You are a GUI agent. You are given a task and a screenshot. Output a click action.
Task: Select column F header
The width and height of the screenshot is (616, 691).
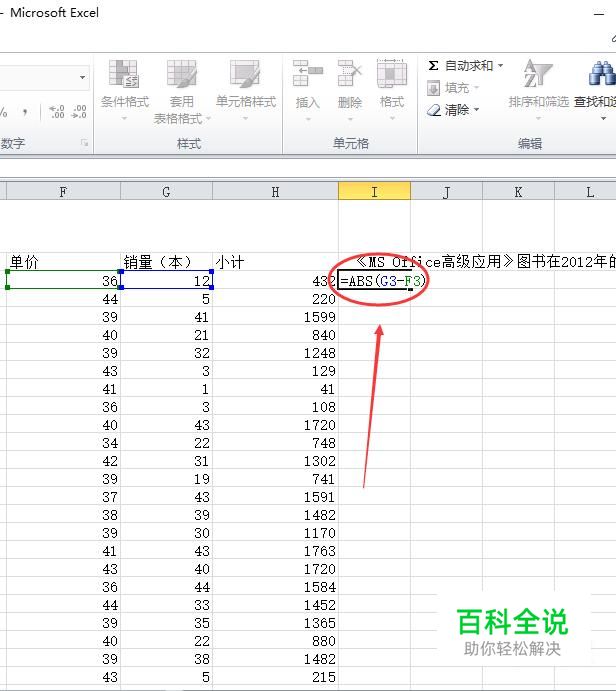point(63,192)
